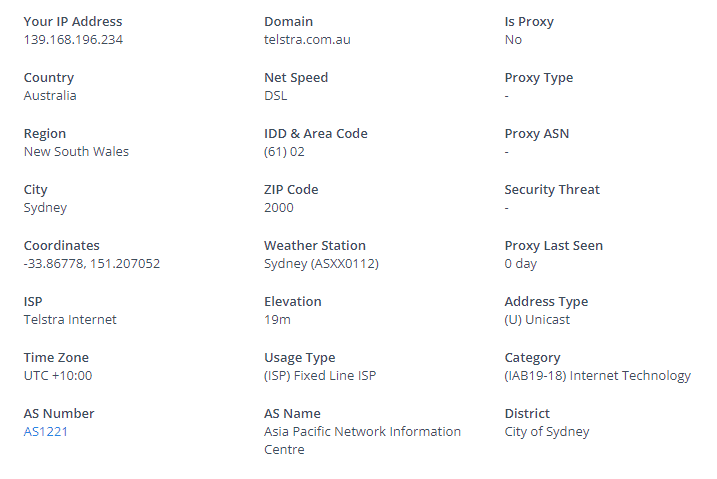Click the Usage Type (ISP) Fixed Line ISP

(x=320, y=376)
